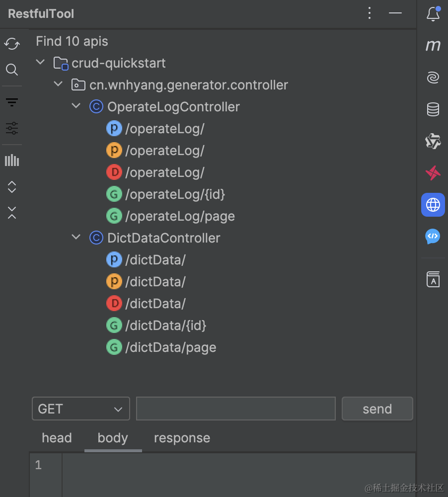Collapse the OperateLogController node
Viewport: 448px width, 497px height.
tap(76, 106)
